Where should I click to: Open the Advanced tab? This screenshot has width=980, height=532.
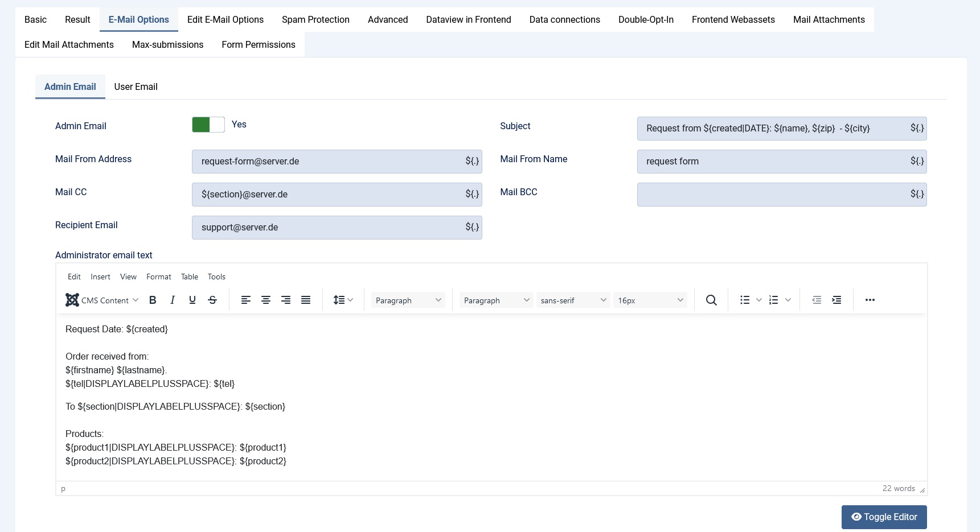[x=388, y=19]
